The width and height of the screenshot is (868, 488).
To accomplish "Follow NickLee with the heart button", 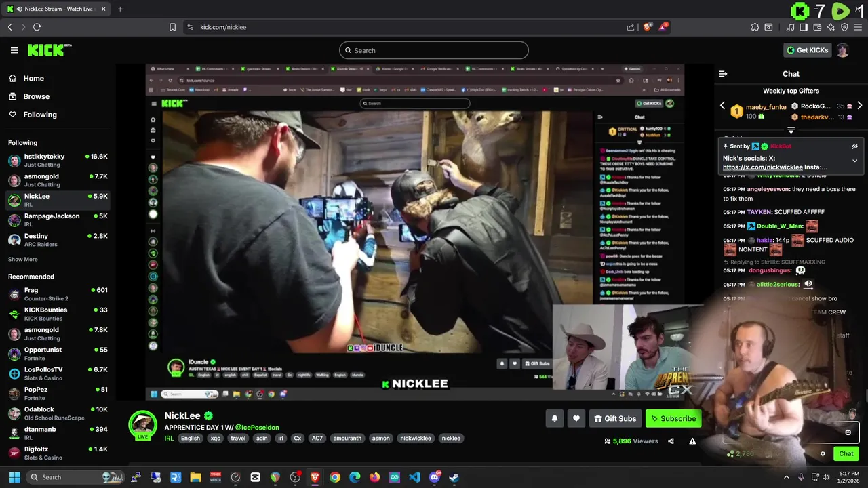I will tap(576, 419).
